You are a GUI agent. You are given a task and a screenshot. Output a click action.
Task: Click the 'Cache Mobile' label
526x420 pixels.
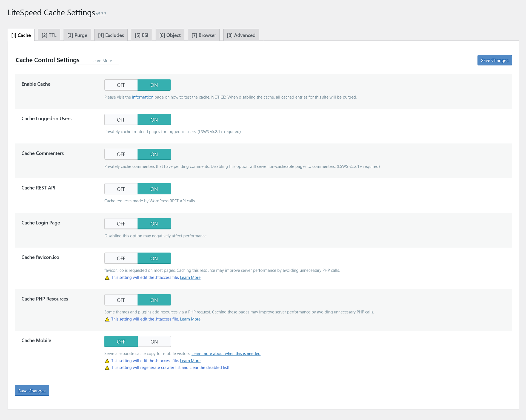click(x=36, y=341)
